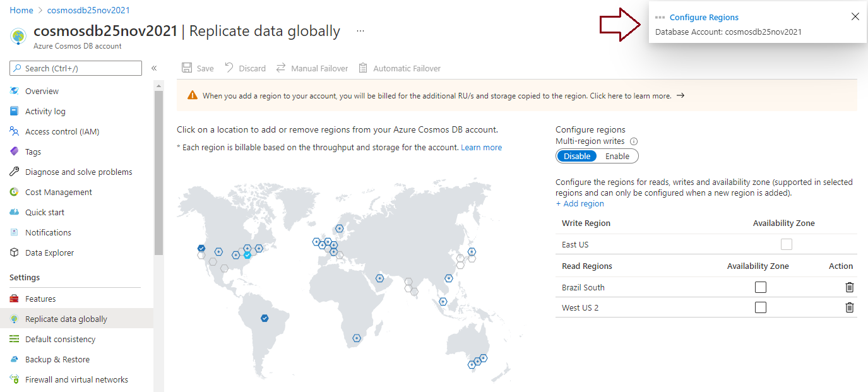This screenshot has height=392, width=868.
Task: Click the Backup & Restore icon
Action: 15,359
